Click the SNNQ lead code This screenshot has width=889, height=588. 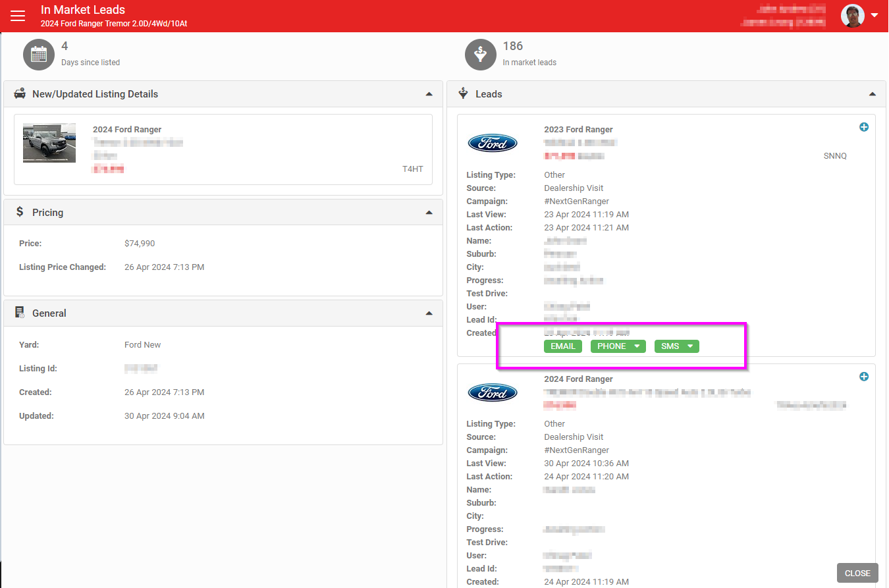pyautogui.click(x=835, y=156)
